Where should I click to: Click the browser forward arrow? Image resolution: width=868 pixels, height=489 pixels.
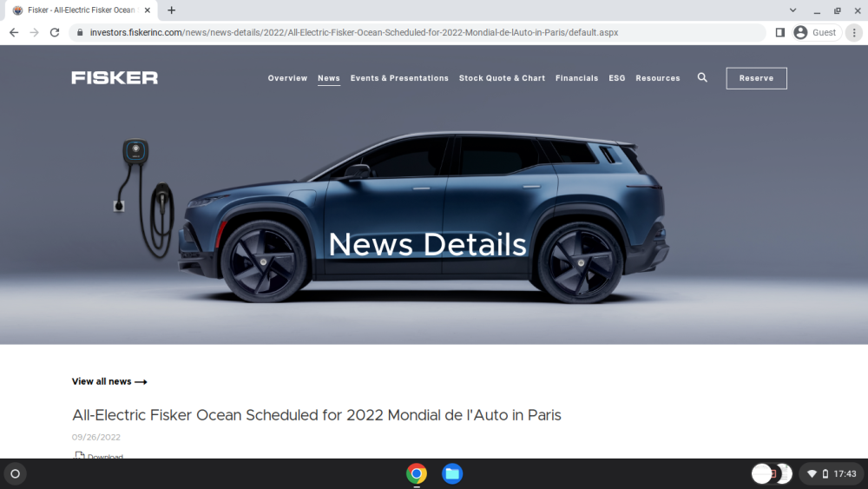35,33
